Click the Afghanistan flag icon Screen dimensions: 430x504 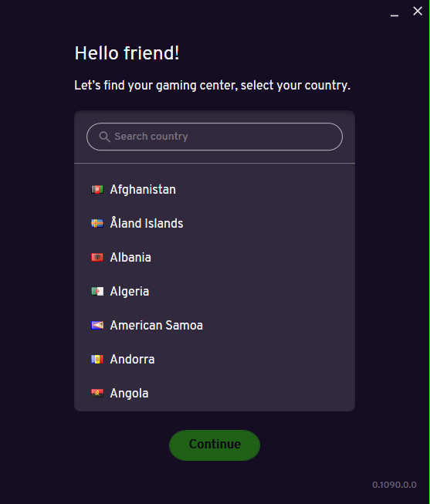(x=97, y=189)
